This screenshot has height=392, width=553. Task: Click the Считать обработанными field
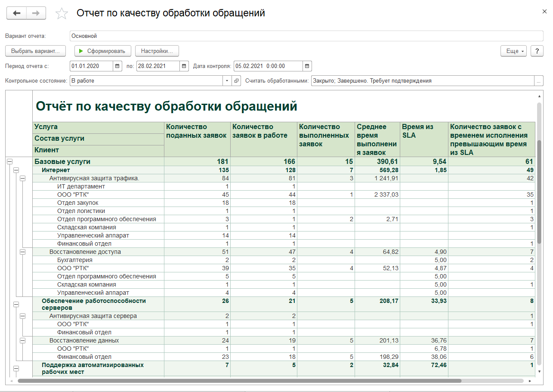tap(423, 81)
